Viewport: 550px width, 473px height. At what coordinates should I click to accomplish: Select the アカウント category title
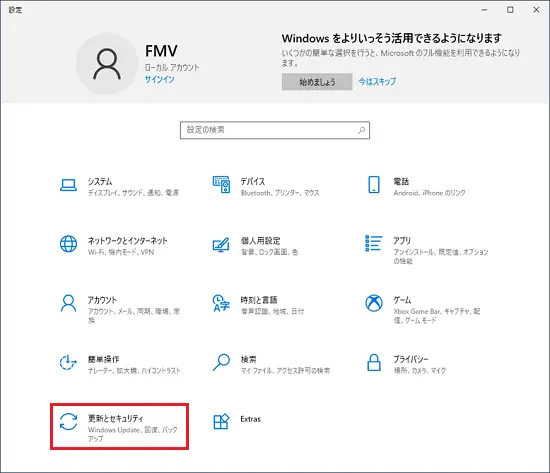point(102,300)
